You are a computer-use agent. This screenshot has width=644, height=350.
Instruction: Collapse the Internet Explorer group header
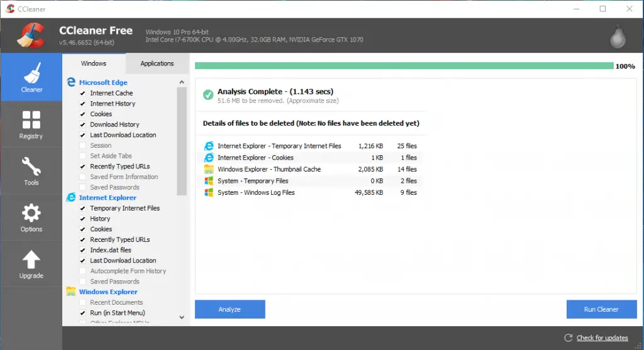(108, 197)
